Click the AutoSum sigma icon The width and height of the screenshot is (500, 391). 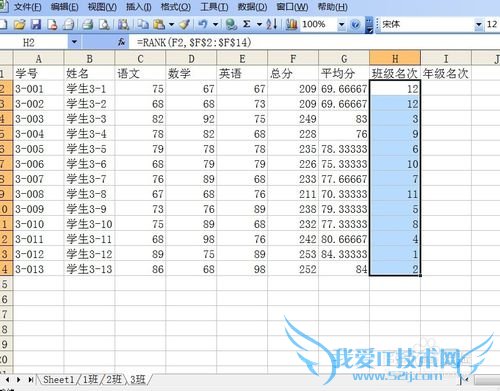pos(247,24)
